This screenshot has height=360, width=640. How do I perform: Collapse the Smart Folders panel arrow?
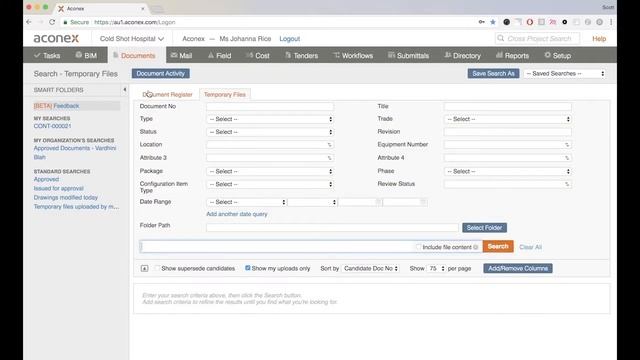tap(124, 89)
